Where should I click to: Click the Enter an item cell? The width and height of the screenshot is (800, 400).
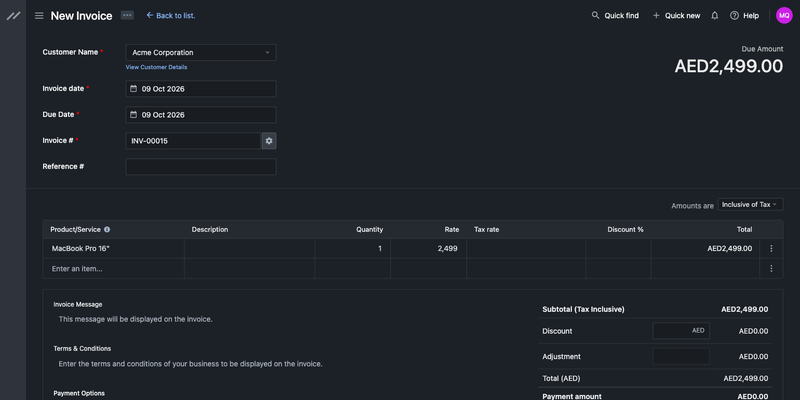pyautogui.click(x=114, y=268)
